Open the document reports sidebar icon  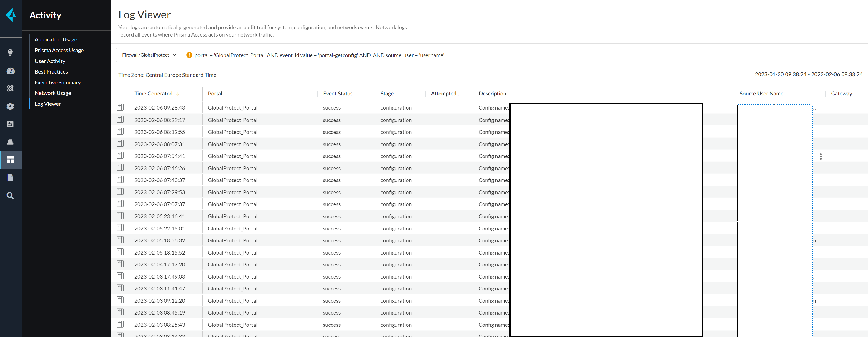(x=11, y=178)
